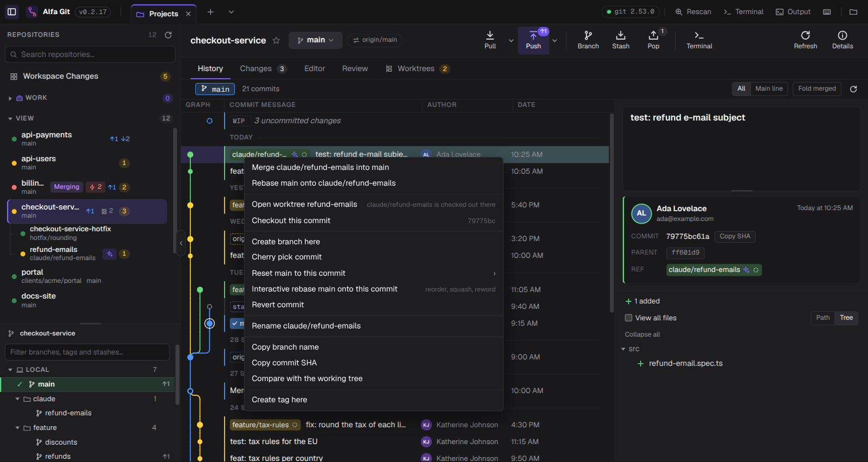Select refund-email.spec.ts in file tree
The width and height of the screenshot is (868, 462).
coord(686,364)
